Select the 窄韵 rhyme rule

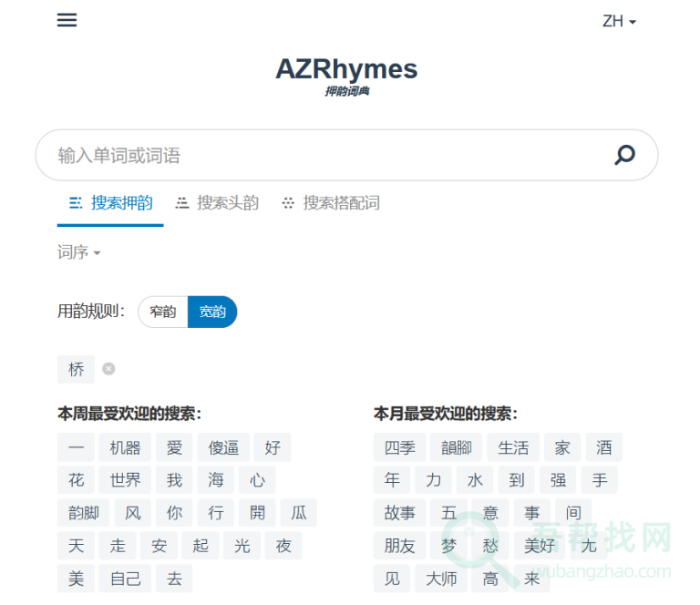point(163,312)
